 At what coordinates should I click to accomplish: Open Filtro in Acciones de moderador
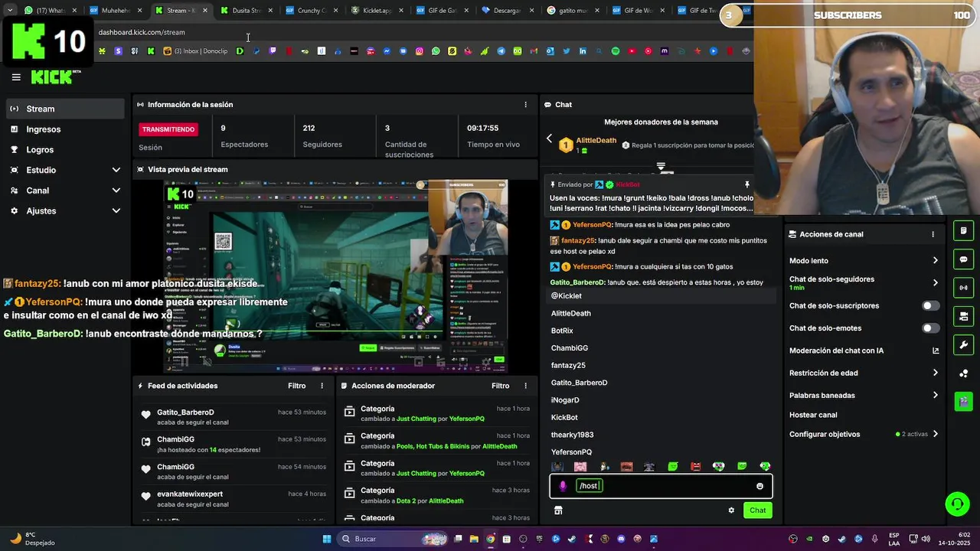[x=501, y=386]
